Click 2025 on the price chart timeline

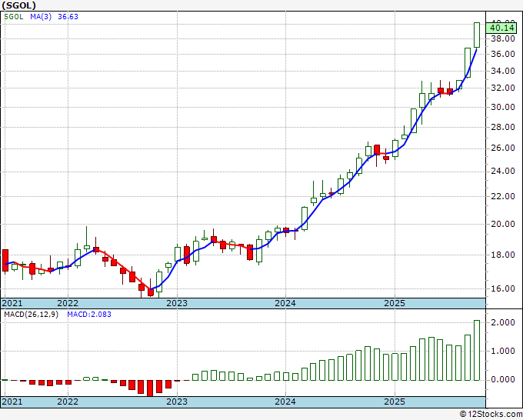pos(395,303)
